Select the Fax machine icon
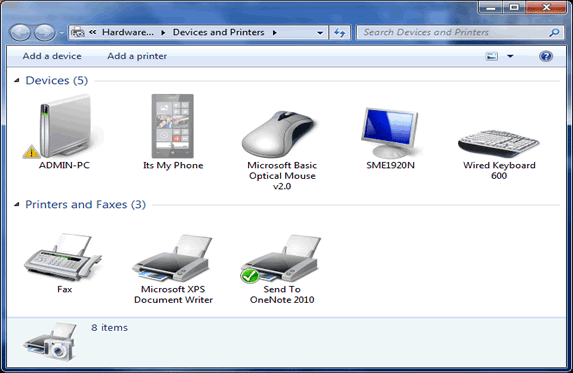Viewport: 573px width, 373px height. tap(63, 258)
